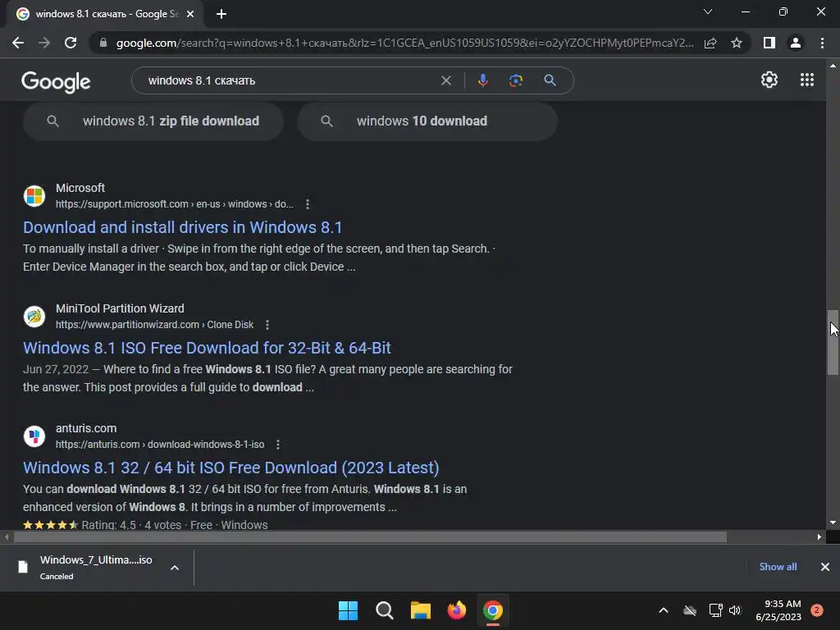Viewport: 840px width, 630px height.
Task: Click the OneDrive cloud tray icon
Action: [689, 610]
